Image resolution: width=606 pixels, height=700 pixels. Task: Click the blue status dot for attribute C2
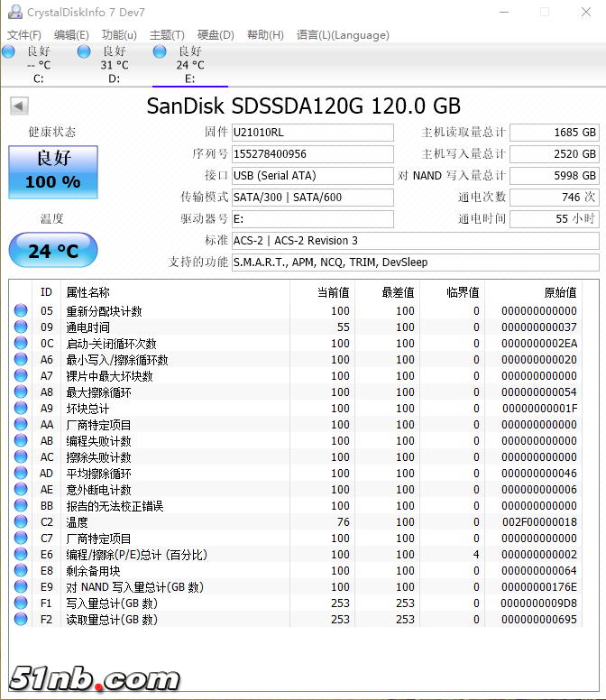(21, 521)
